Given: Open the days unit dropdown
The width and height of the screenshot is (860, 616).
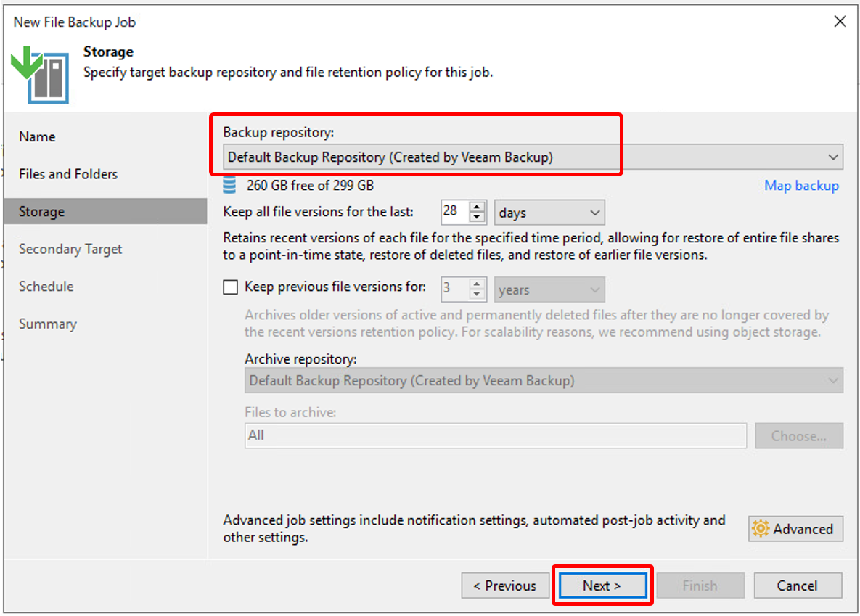Looking at the screenshot, I should pyautogui.click(x=549, y=213).
